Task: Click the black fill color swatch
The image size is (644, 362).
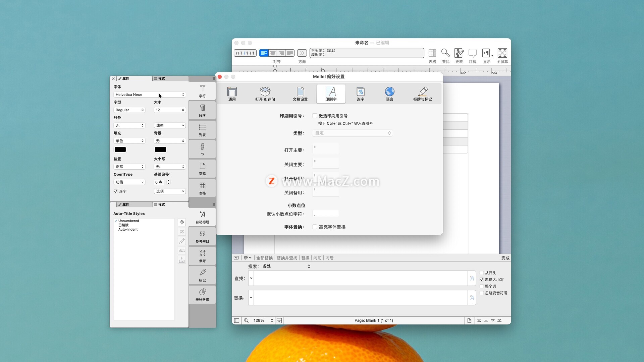Action: click(x=120, y=149)
